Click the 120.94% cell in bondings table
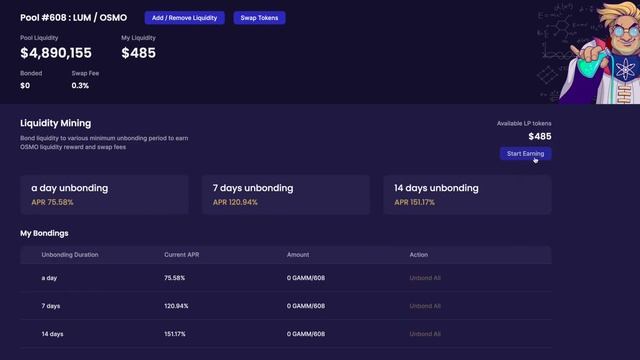This screenshot has height=360, width=640. tap(176, 306)
